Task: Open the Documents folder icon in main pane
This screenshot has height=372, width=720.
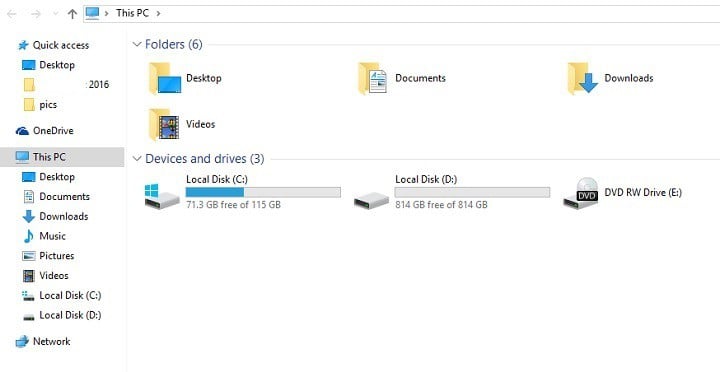Action: [x=372, y=79]
